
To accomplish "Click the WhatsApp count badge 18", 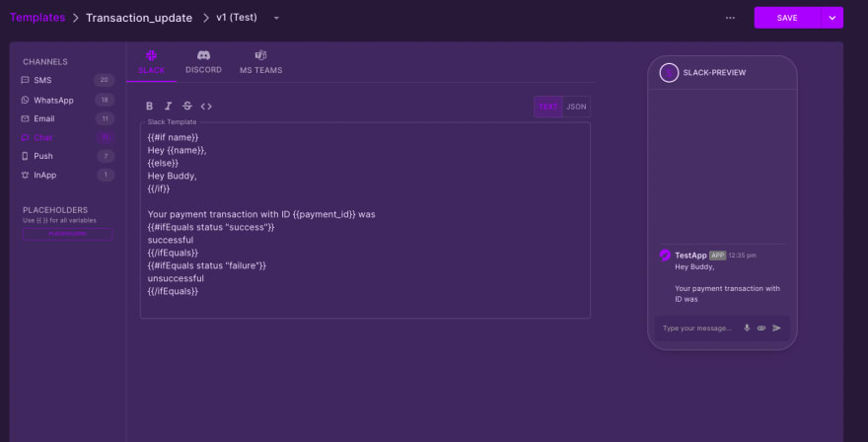I will point(105,101).
